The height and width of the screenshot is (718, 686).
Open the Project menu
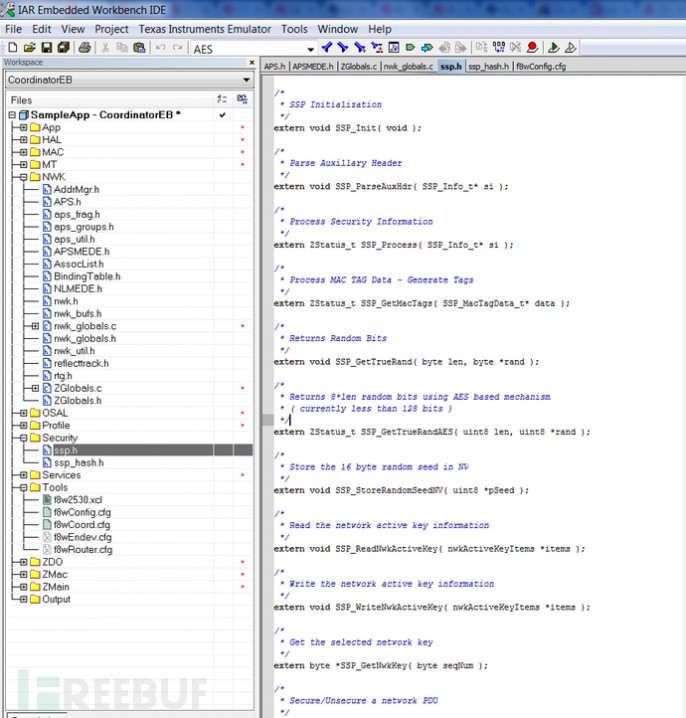(x=111, y=29)
